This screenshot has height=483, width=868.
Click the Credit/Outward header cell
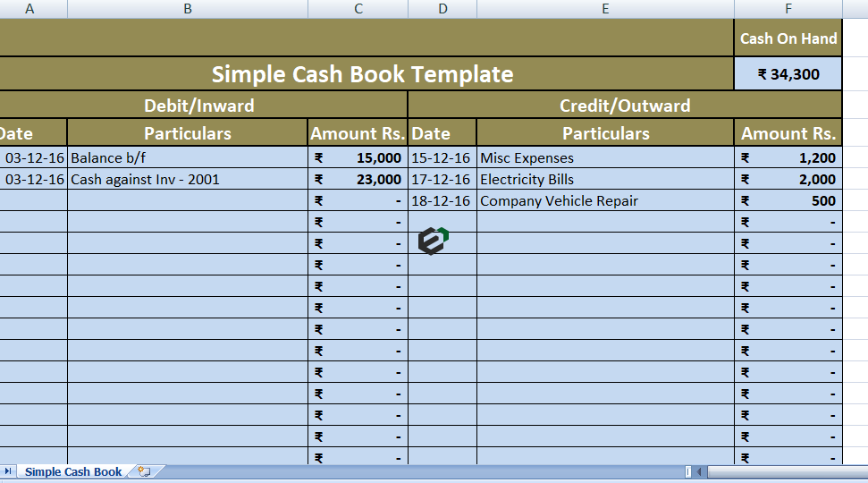coord(624,106)
